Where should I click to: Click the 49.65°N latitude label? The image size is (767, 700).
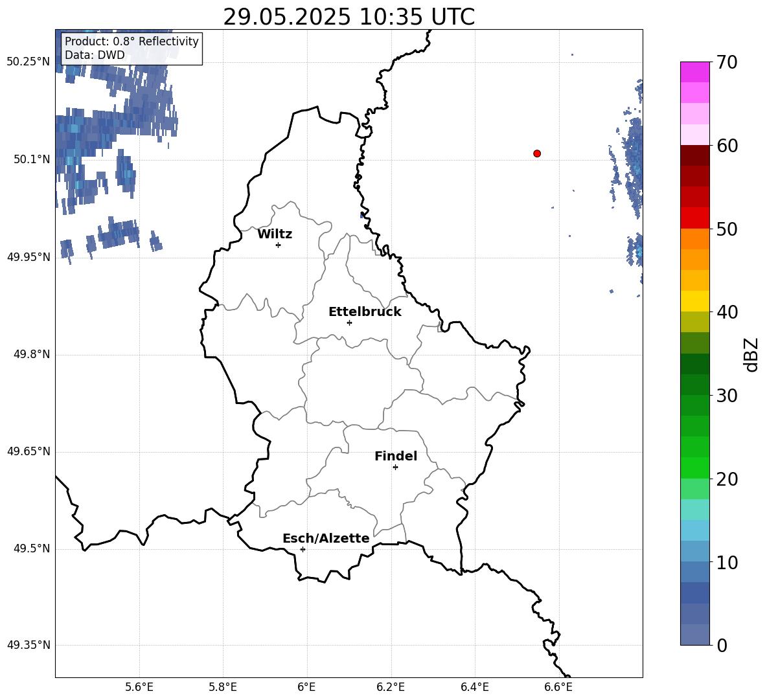point(29,451)
